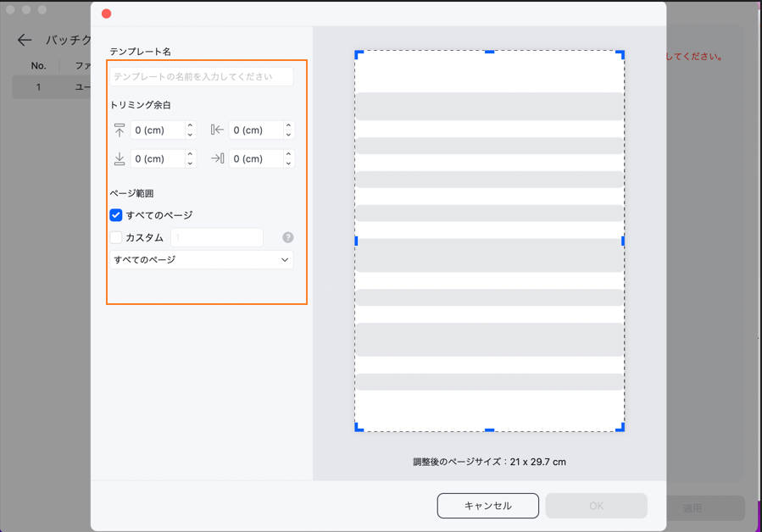Uncheck the すべてのページ checkbox

116,215
